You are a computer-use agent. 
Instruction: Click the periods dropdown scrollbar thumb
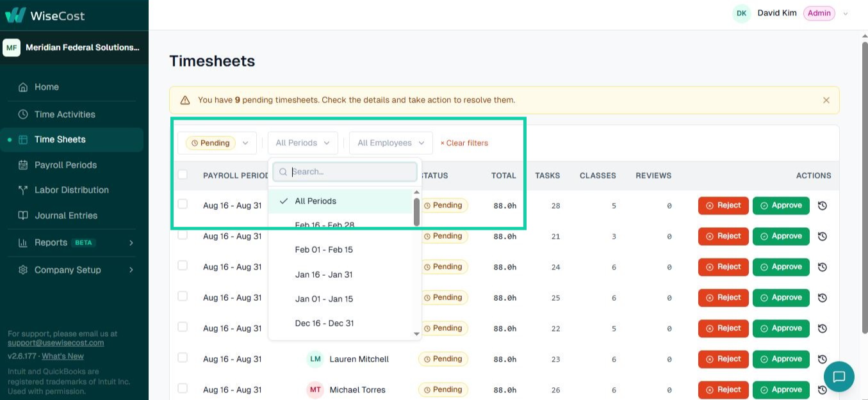(416, 212)
